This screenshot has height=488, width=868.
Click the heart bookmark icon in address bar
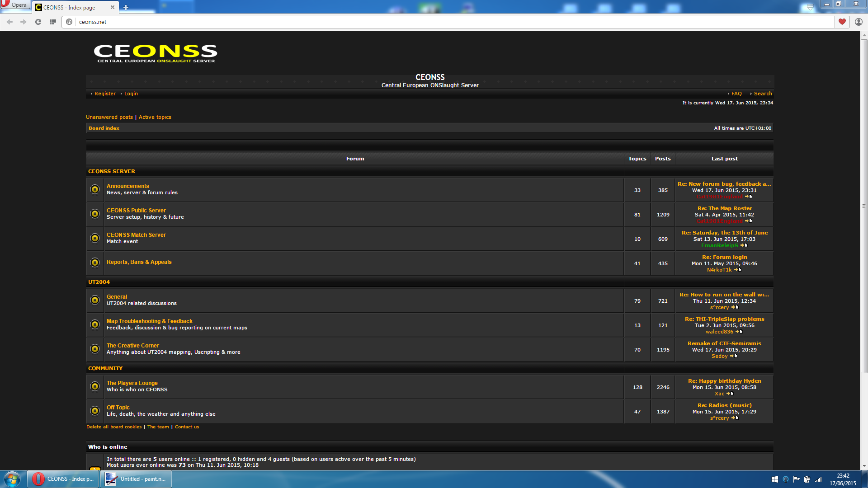tap(842, 22)
